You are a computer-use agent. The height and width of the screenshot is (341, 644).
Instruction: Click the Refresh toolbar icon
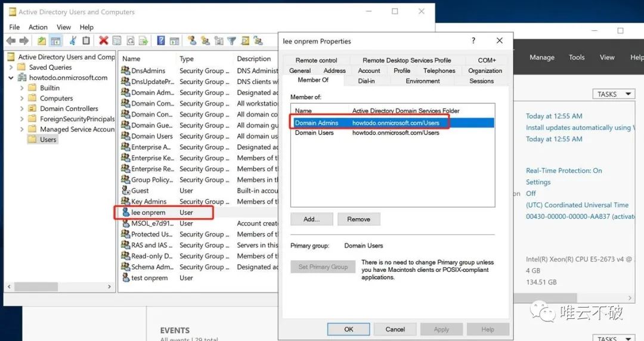[x=130, y=41]
